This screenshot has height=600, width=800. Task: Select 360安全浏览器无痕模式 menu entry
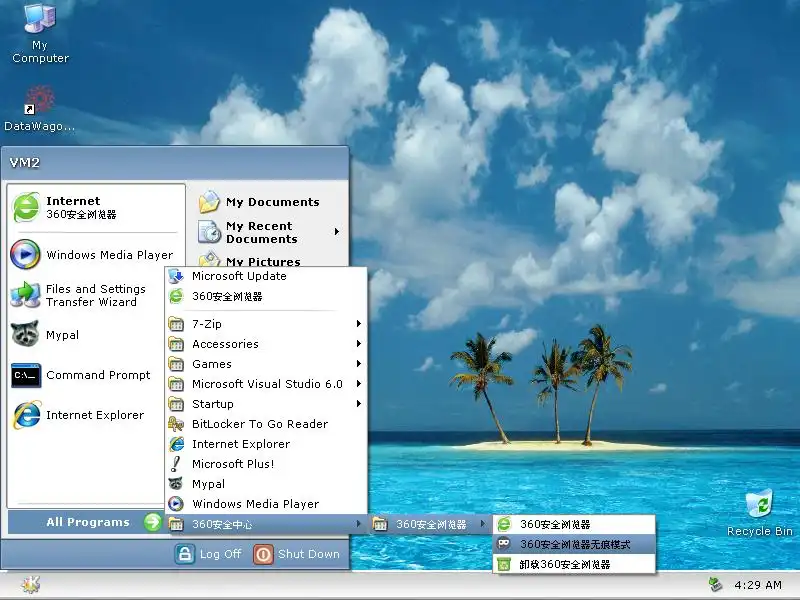pos(574,544)
